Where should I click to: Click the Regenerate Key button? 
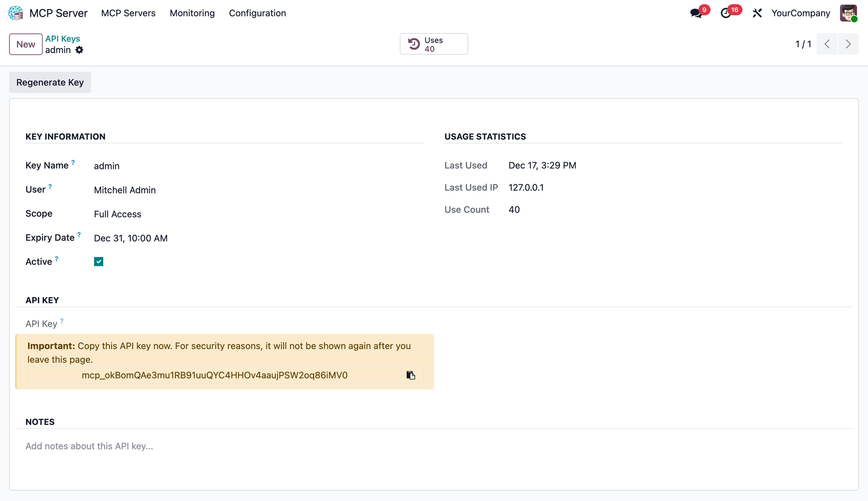coord(50,82)
